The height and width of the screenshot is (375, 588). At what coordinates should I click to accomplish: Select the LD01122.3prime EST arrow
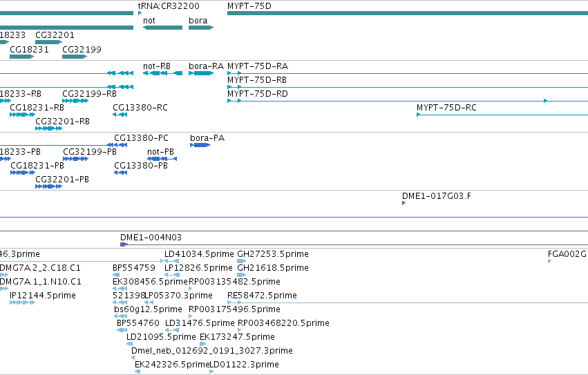click(x=211, y=372)
